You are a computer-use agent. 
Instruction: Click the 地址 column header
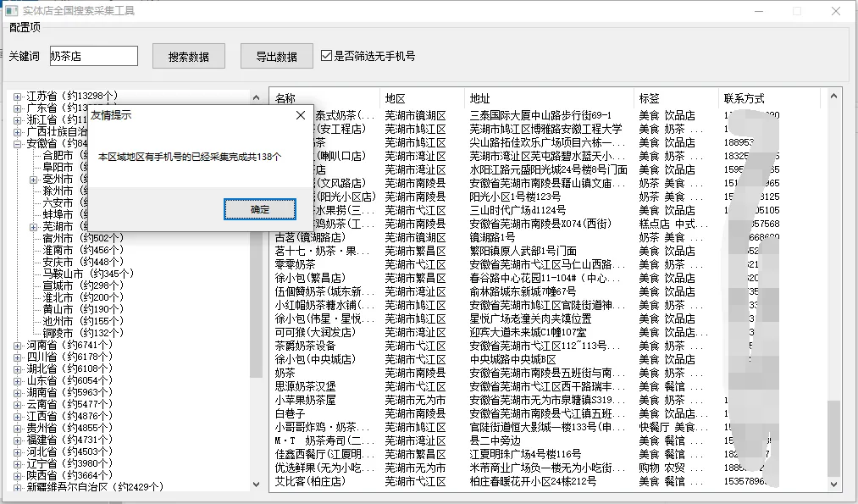(479, 98)
